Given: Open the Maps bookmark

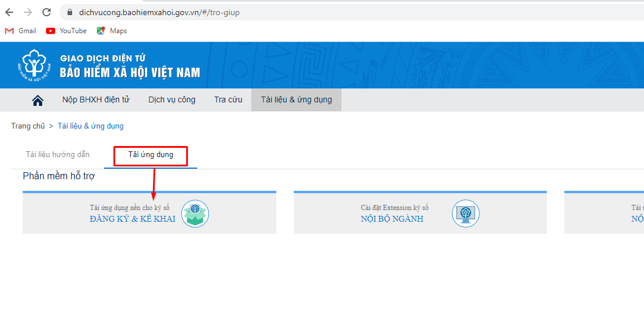Looking at the screenshot, I should pyautogui.click(x=112, y=31).
